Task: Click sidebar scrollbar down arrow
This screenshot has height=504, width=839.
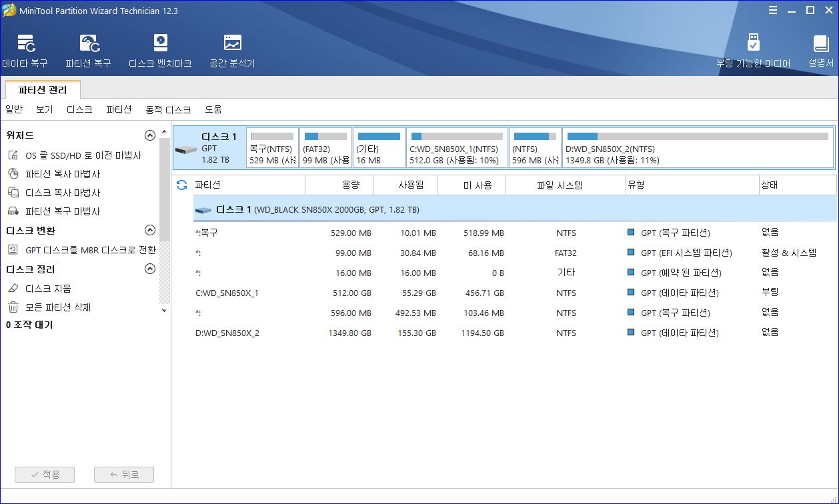Action: click(x=165, y=311)
